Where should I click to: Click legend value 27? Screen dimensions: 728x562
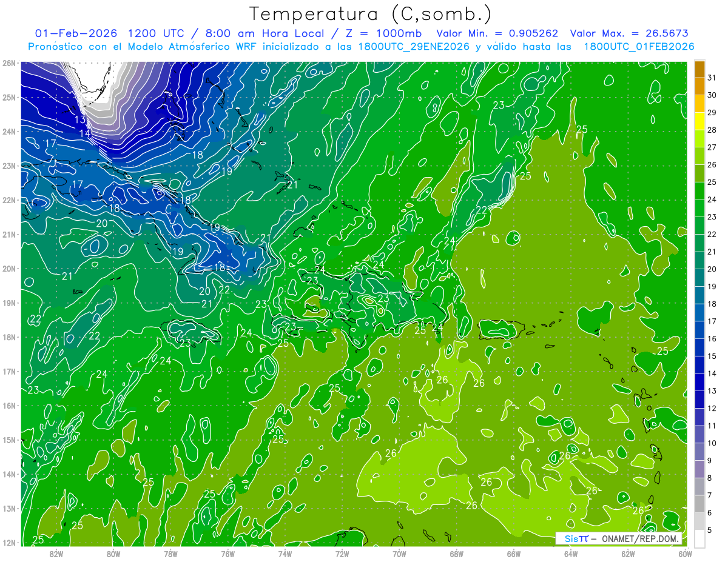pyautogui.click(x=712, y=147)
